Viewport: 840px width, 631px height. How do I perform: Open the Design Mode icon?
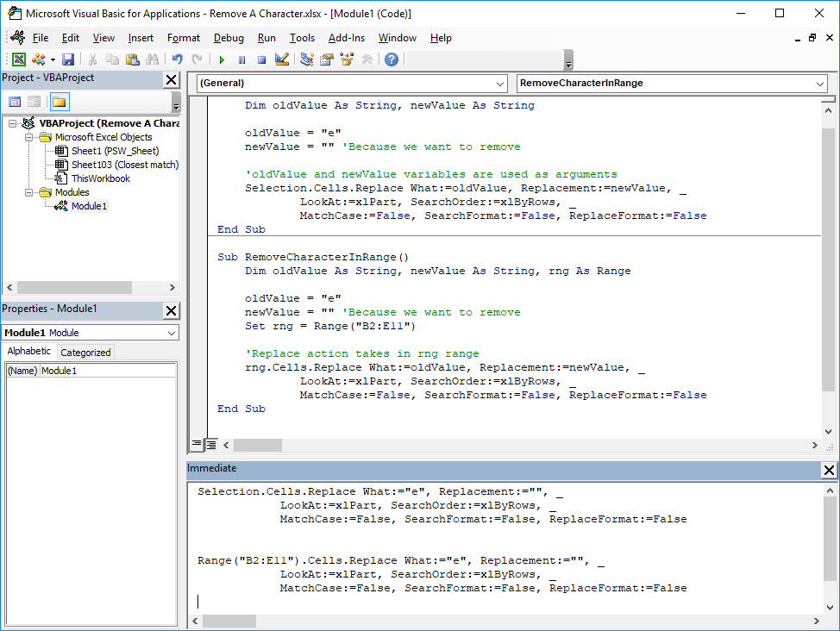(x=280, y=59)
